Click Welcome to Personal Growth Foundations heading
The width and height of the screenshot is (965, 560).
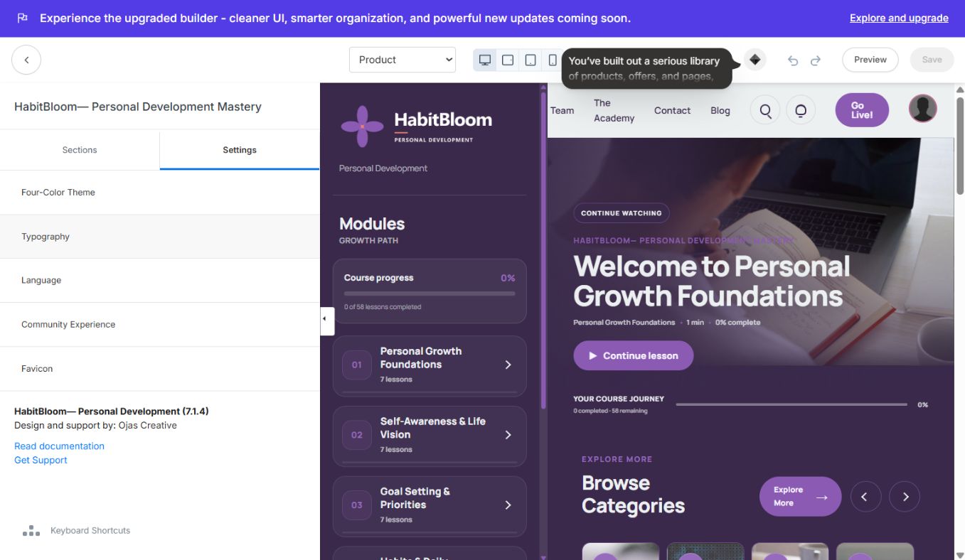click(x=712, y=281)
